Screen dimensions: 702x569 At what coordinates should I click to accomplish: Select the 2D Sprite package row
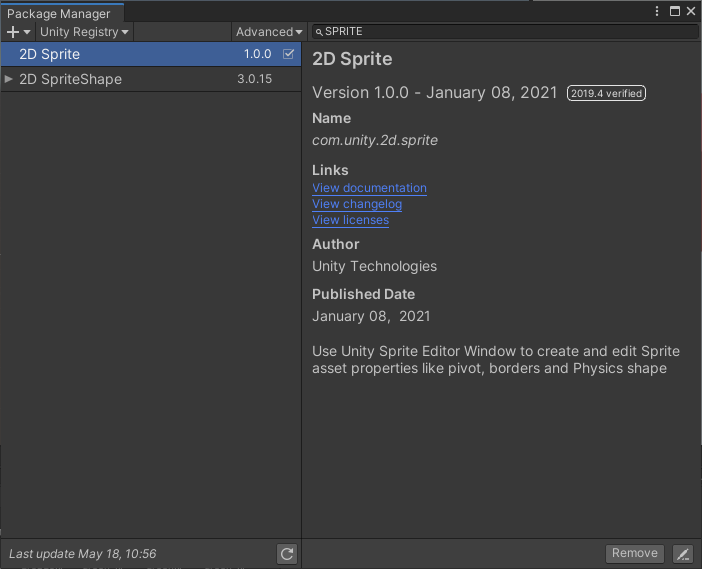click(x=151, y=54)
